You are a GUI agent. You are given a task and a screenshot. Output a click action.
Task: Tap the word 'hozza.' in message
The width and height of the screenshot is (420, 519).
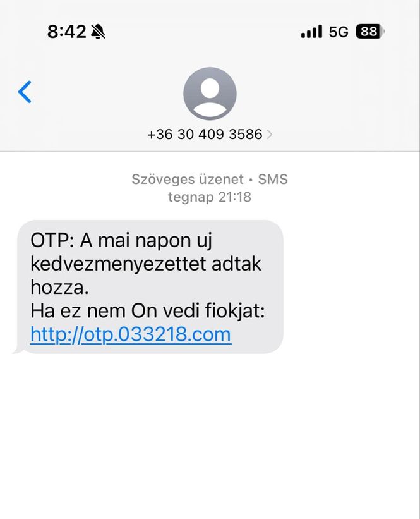(x=59, y=287)
